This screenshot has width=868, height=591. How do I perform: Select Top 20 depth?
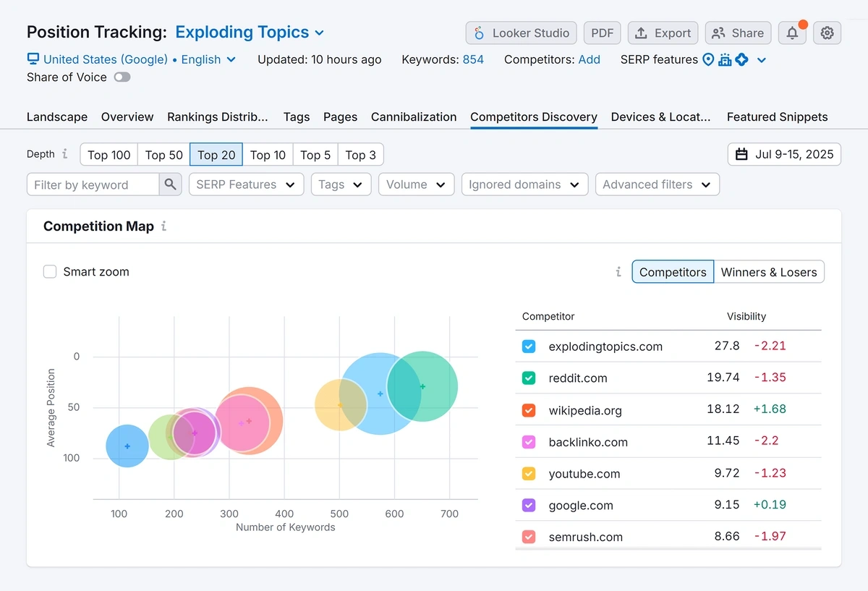[216, 154]
